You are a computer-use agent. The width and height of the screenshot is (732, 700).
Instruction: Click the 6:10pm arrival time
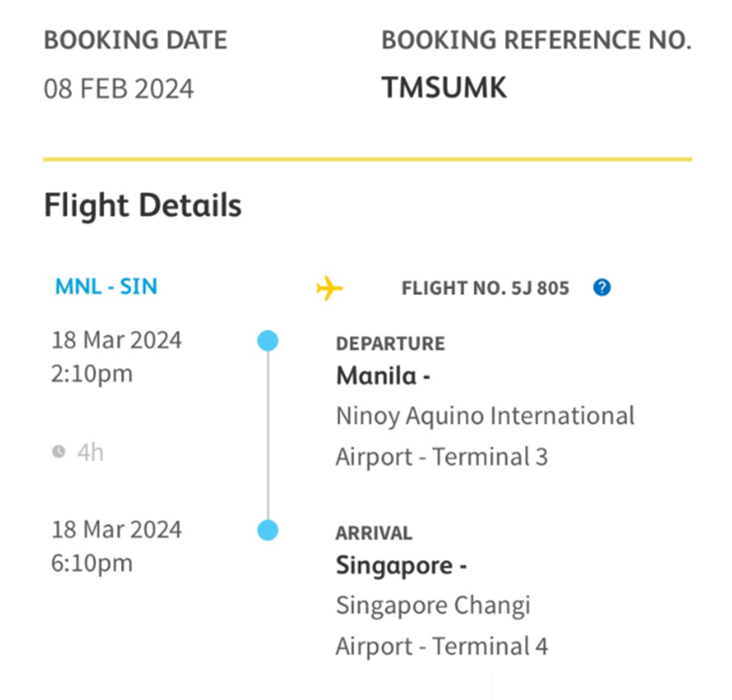92,563
